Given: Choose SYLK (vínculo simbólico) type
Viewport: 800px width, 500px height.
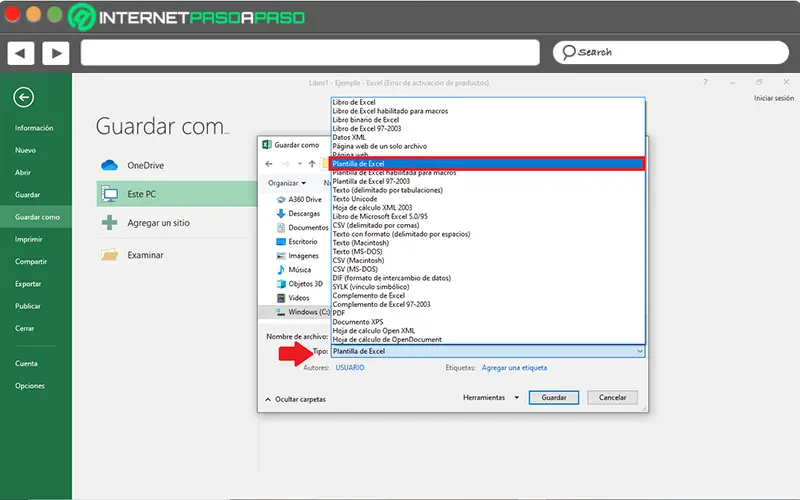Looking at the screenshot, I should (x=488, y=287).
